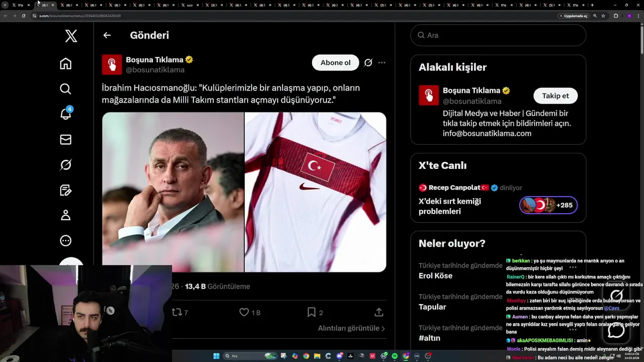
Task: Click Uygulamada aç button in address bar
Action: pos(573,16)
